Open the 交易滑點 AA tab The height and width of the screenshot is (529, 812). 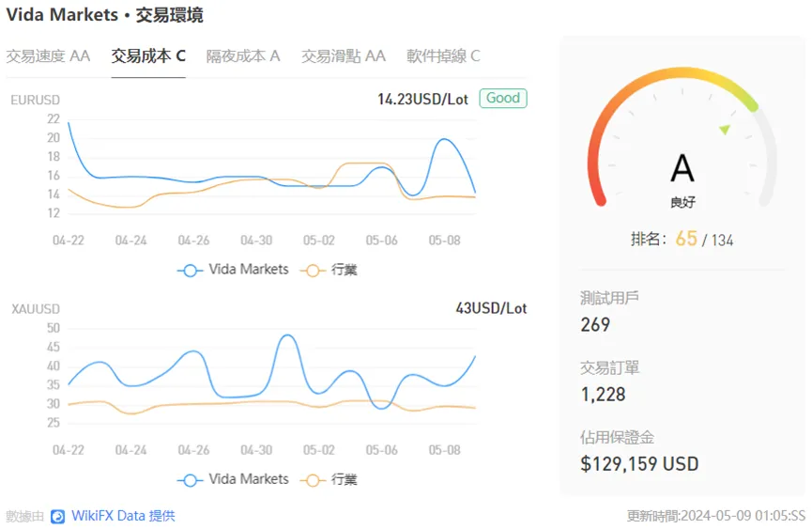(344, 56)
